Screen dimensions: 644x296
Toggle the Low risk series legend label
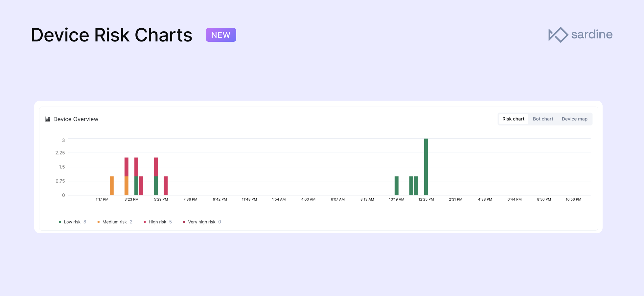(x=72, y=222)
